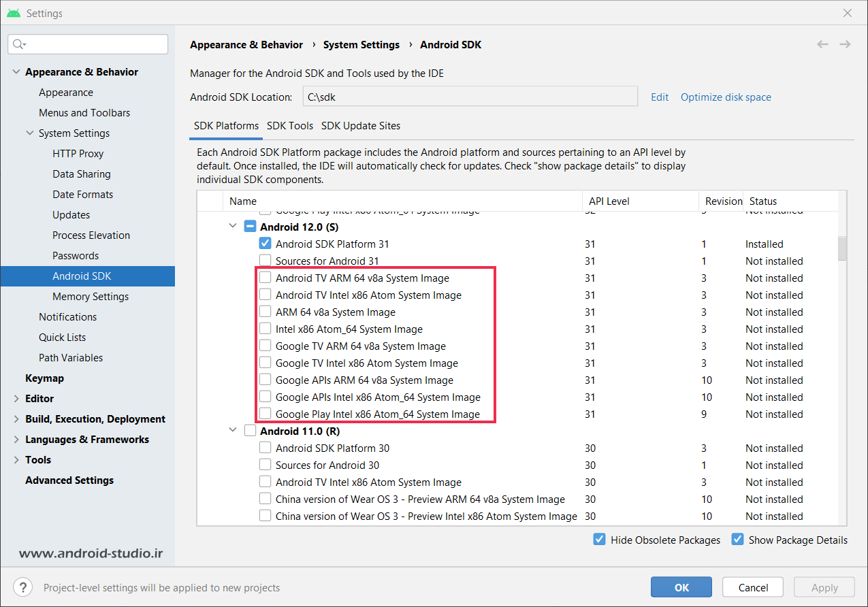
Task: Toggle Hide Obsolete Packages checkbox
Action: coord(599,540)
